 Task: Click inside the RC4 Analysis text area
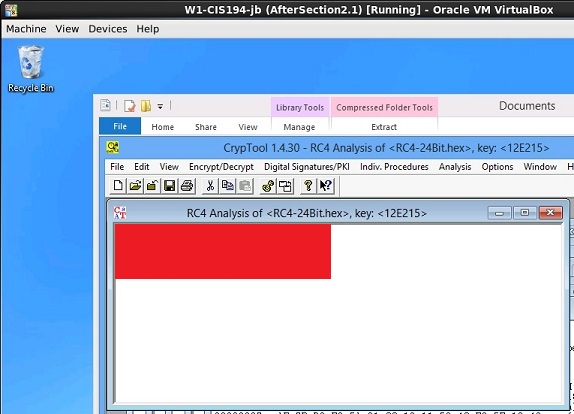339,313
